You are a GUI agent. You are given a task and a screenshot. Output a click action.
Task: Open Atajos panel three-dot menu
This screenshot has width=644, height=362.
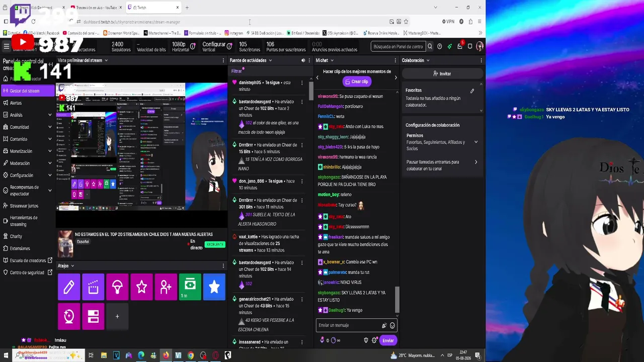click(223, 266)
